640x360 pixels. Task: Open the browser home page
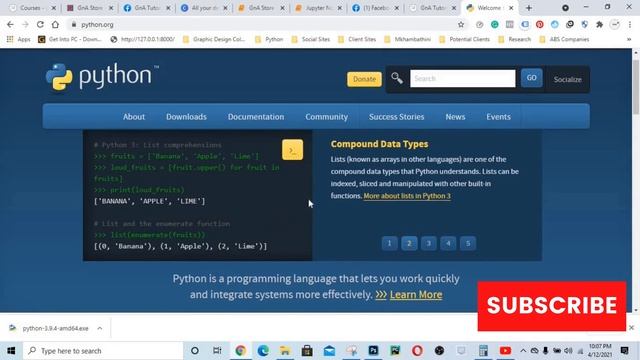(x=55, y=24)
